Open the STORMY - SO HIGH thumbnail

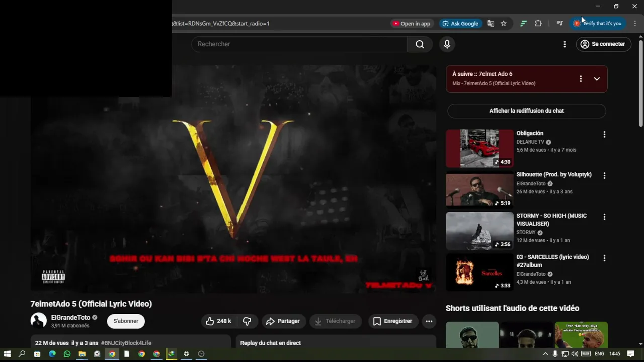pyautogui.click(x=479, y=231)
